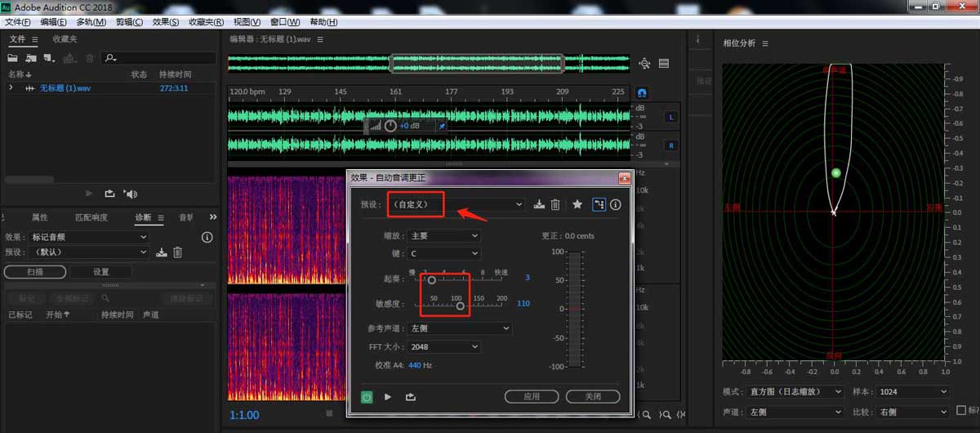The width and height of the screenshot is (980, 433).
Task: Click the Files panel search field
Action: pos(163,58)
